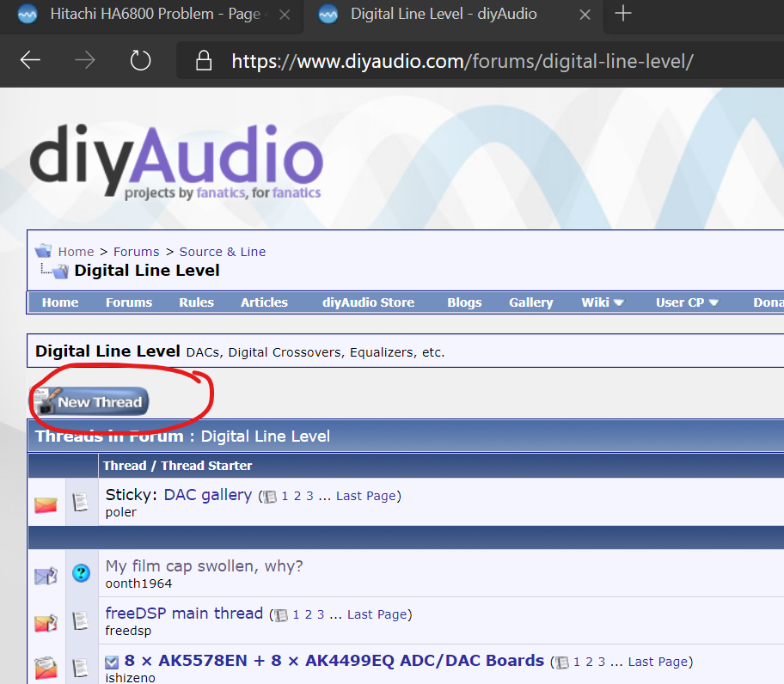The height and width of the screenshot is (684, 784).
Task: Go to page 2 of DAC gallery
Action: 297,496
